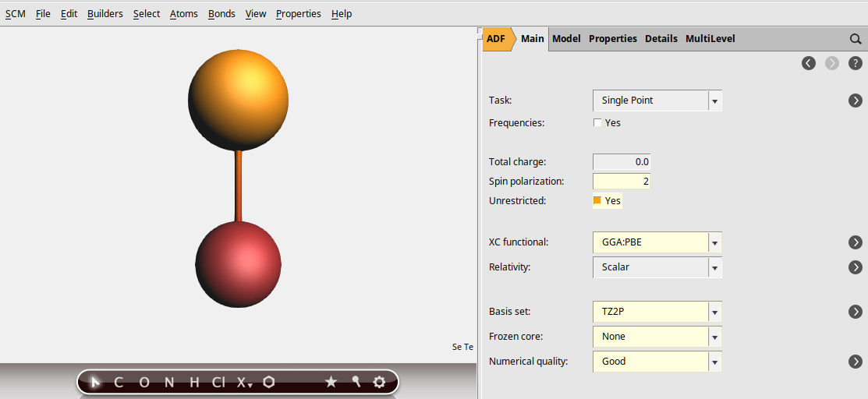Go back with the left arrow button
This screenshot has height=399, width=868.
[809, 63]
